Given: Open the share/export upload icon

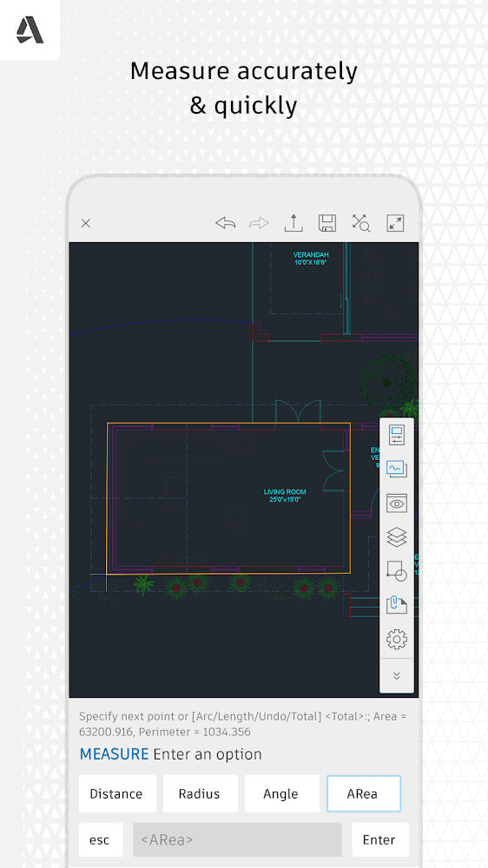Looking at the screenshot, I should pyautogui.click(x=293, y=223).
